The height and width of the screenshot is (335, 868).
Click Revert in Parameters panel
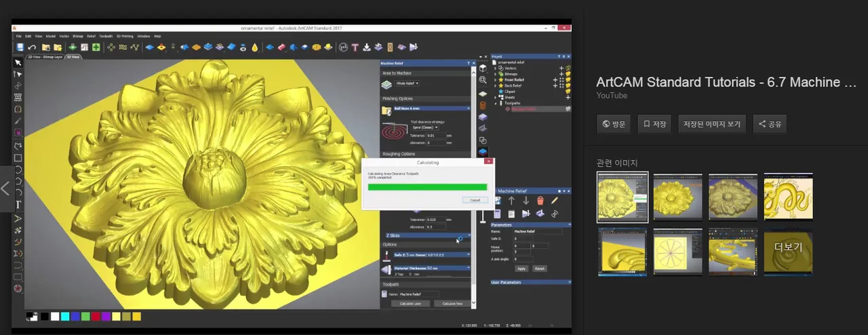pos(540,269)
